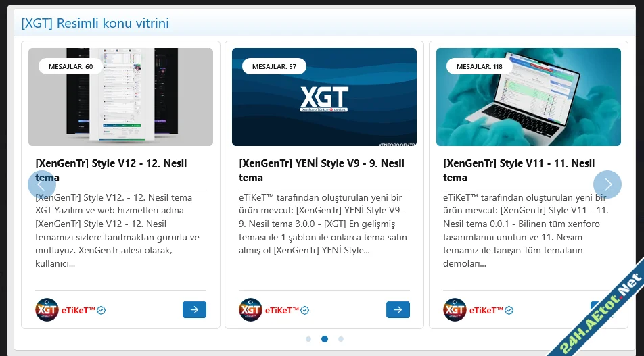
Task: Select the middle carousel pagination dot
Action: (x=325, y=339)
